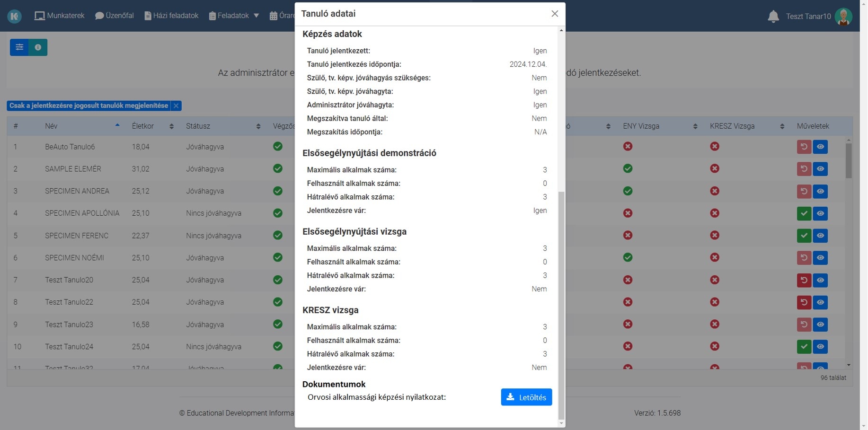
Task: Close the Tanuló adatai dialog
Action: [x=555, y=14]
